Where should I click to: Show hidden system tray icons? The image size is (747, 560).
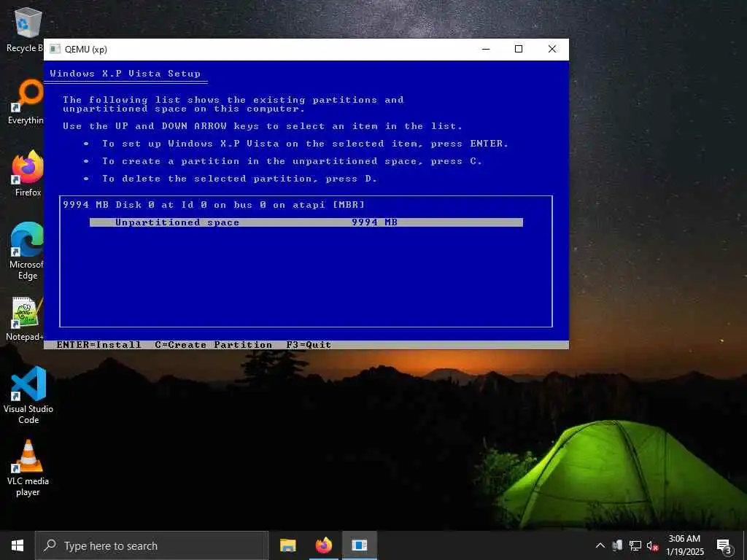(x=600, y=545)
